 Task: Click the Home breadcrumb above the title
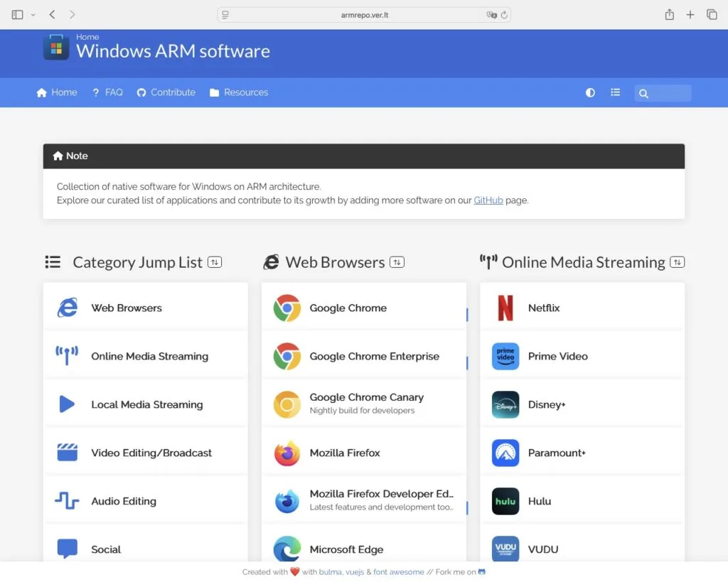87,37
